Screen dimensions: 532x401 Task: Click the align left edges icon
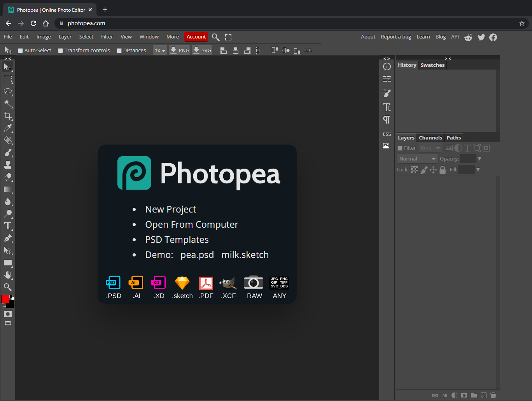224,50
